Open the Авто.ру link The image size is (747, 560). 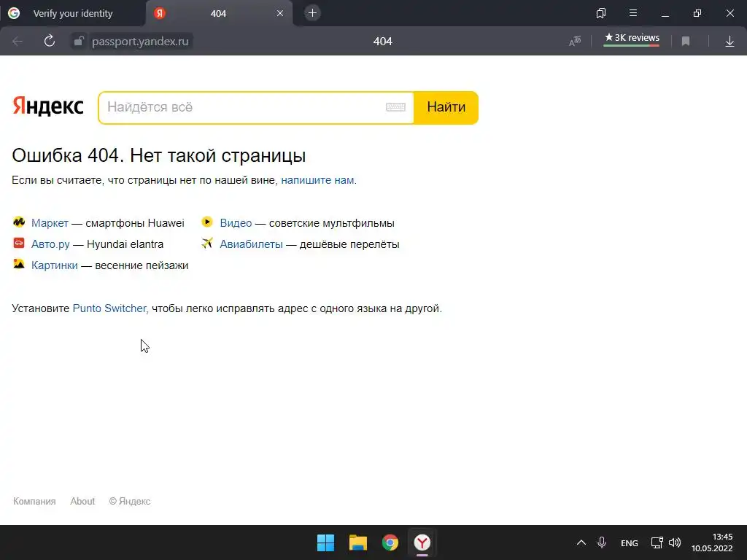pos(50,244)
